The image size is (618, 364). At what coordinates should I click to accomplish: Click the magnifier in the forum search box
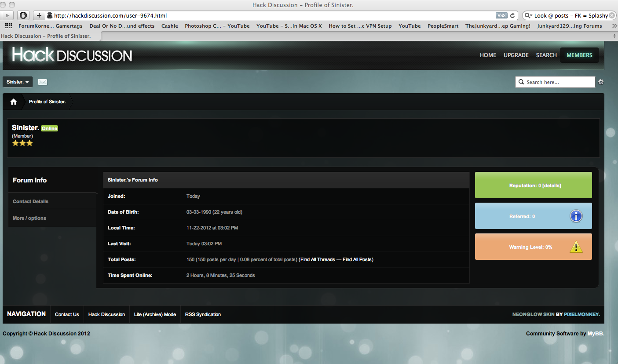521,82
